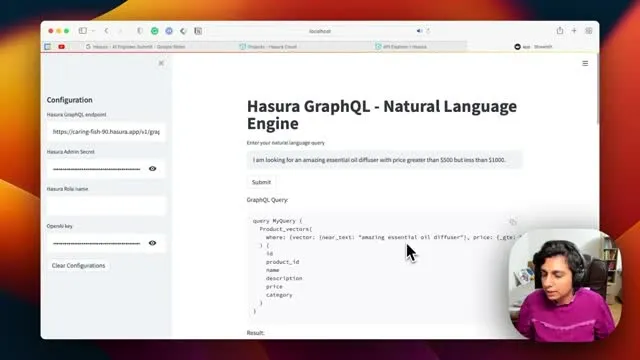This screenshot has height=360, width=640.
Task: Open the pinned YouTube tab
Action: [61, 47]
